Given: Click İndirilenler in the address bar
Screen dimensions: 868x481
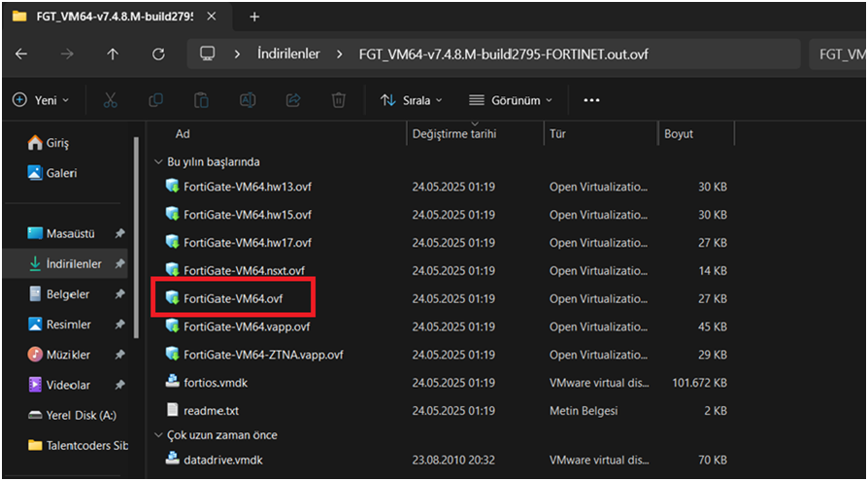Looking at the screenshot, I should pyautogui.click(x=288, y=53).
